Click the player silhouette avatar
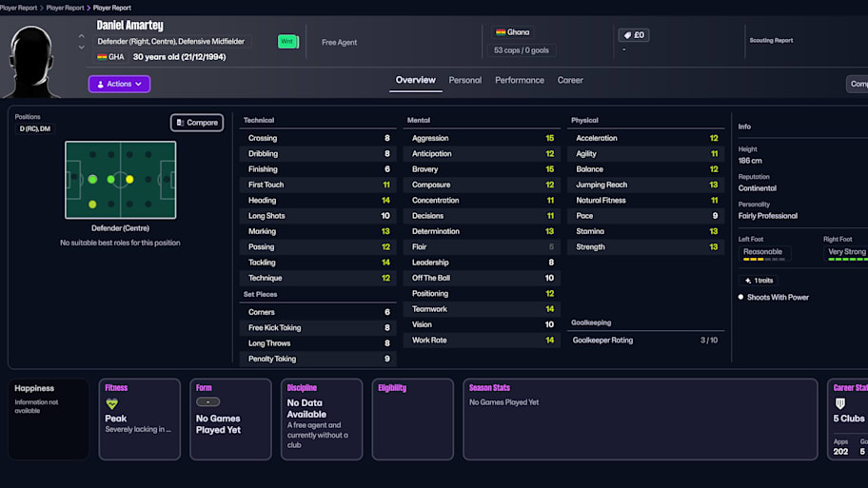The image size is (868, 488). pos(32,62)
